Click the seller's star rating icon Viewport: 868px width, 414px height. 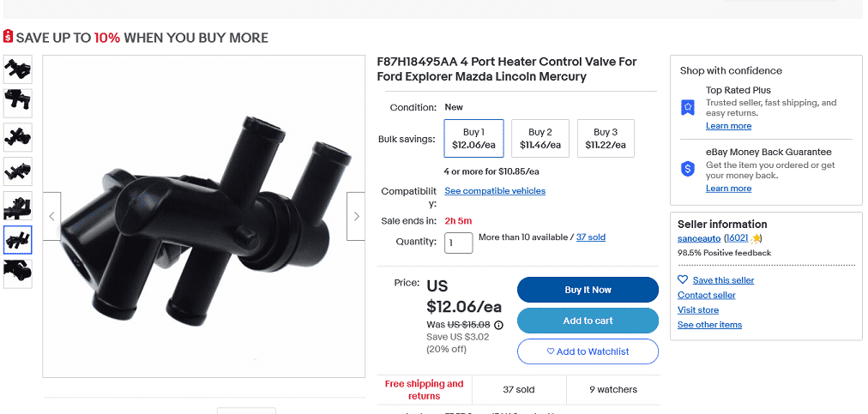756,238
